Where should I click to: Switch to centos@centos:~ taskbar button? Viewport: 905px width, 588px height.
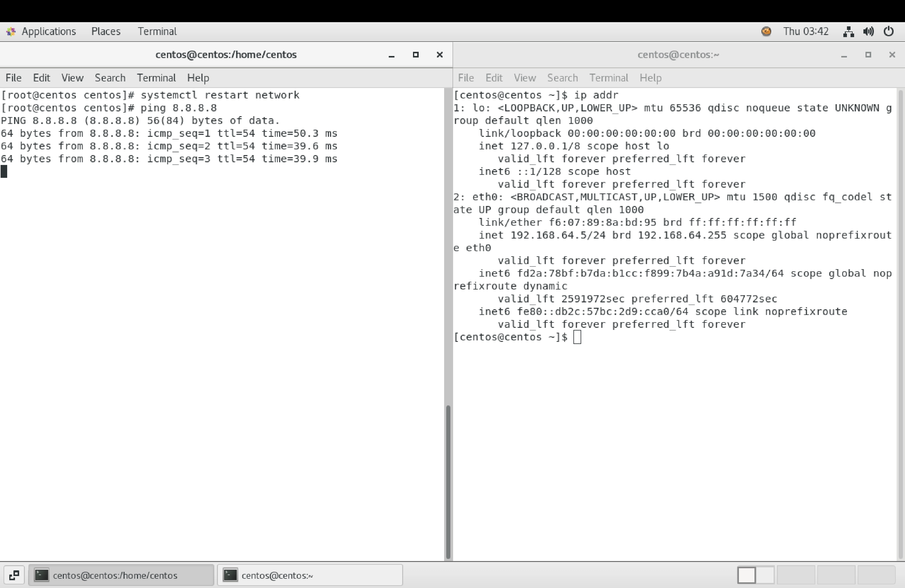tap(309, 575)
